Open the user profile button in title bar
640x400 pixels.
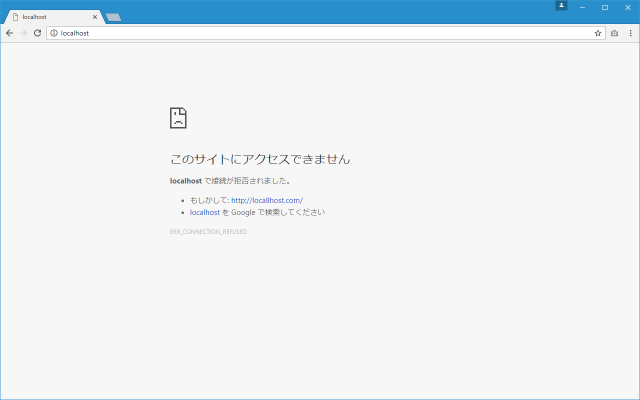click(x=561, y=6)
